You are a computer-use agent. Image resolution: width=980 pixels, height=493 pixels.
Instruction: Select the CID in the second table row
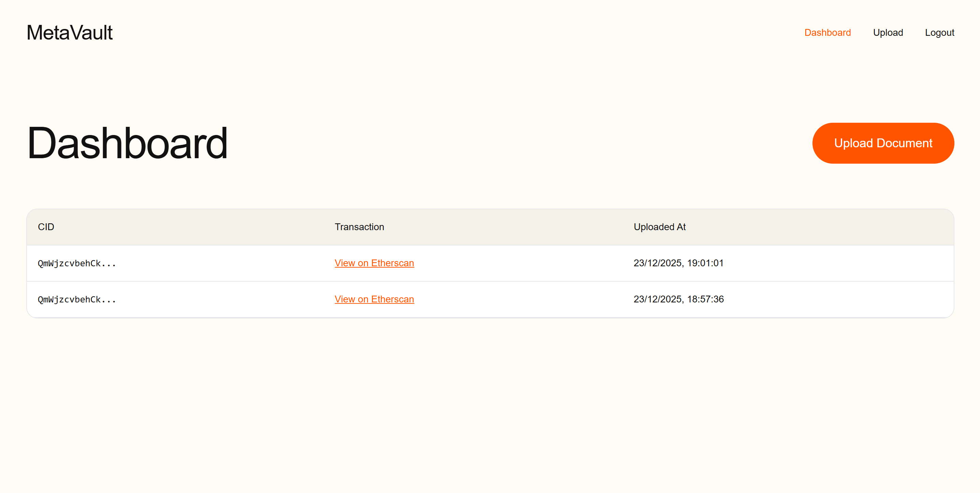77,300
